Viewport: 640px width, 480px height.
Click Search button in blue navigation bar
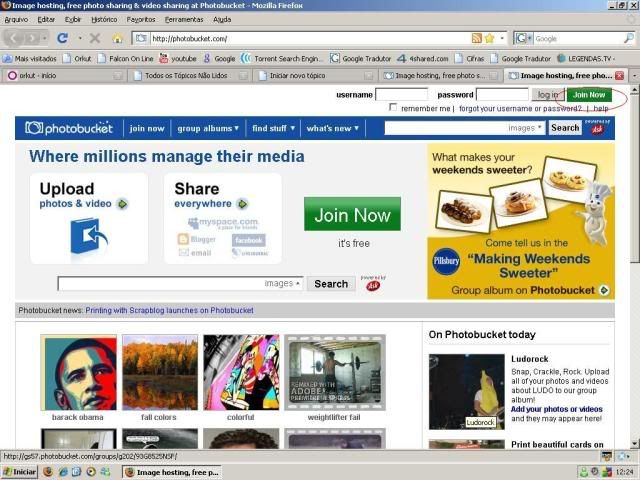click(x=565, y=128)
